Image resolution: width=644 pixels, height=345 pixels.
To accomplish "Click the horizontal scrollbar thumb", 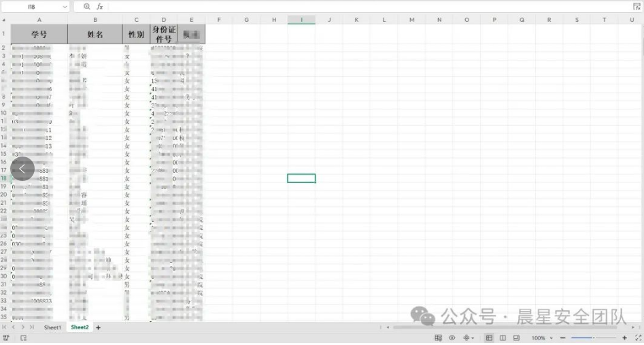I will click(x=505, y=327).
